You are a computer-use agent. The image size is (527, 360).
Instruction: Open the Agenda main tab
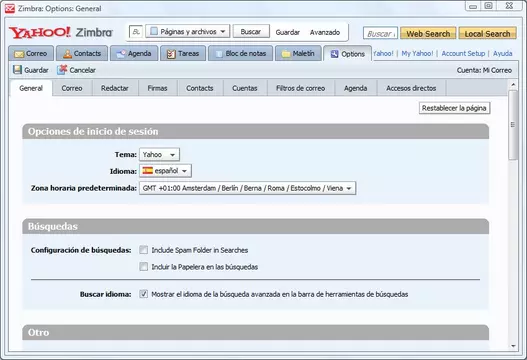(134, 53)
